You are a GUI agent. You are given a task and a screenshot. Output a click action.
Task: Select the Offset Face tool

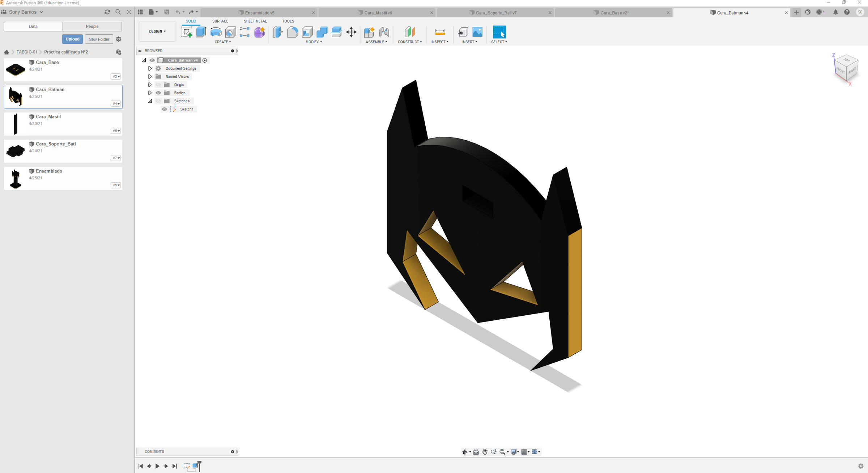(x=336, y=32)
